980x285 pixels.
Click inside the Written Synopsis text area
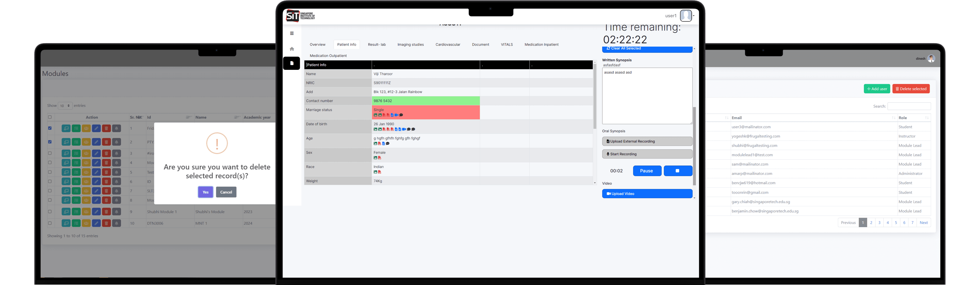click(x=647, y=96)
